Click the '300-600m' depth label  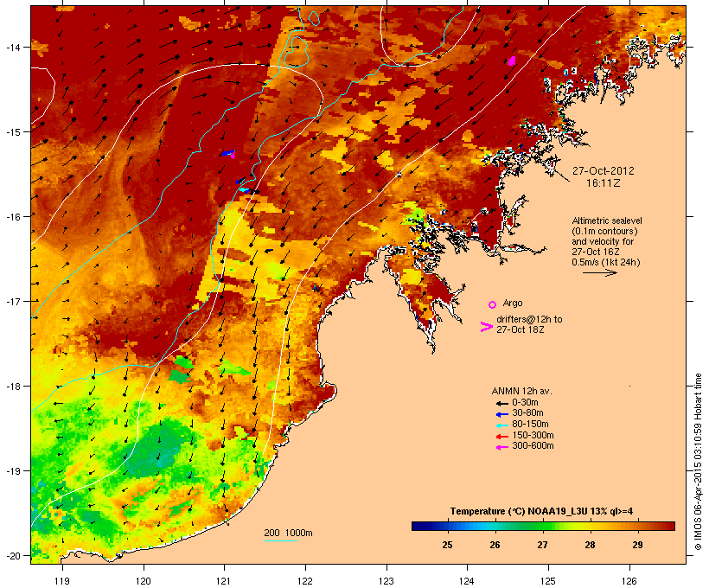pyautogui.click(x=533, y=446)
